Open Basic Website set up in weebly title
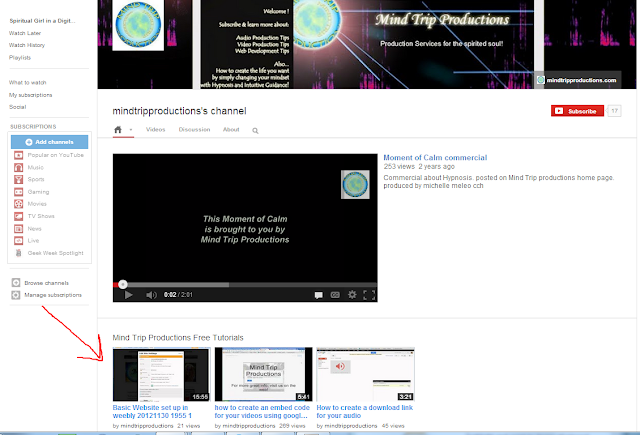Viewport: 640px width, 435px height. [x=152, y=411]
